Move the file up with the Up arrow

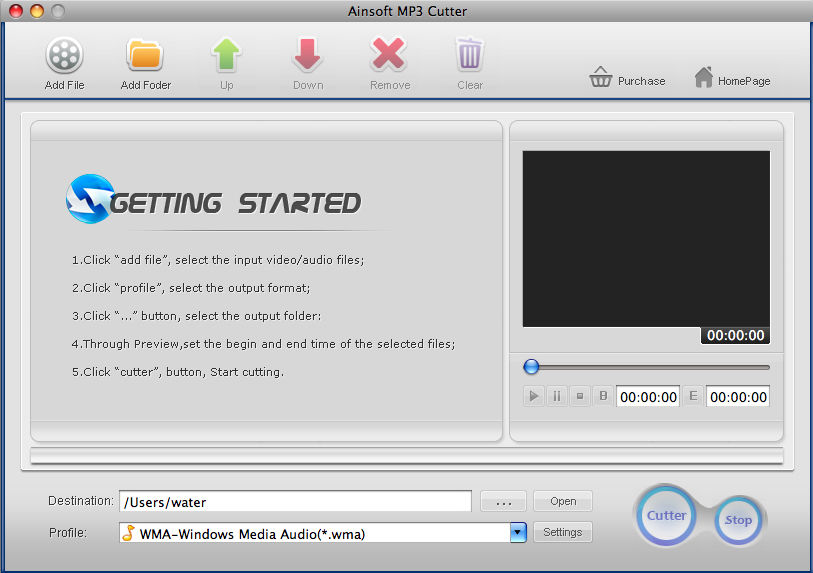tap(227, 55)
